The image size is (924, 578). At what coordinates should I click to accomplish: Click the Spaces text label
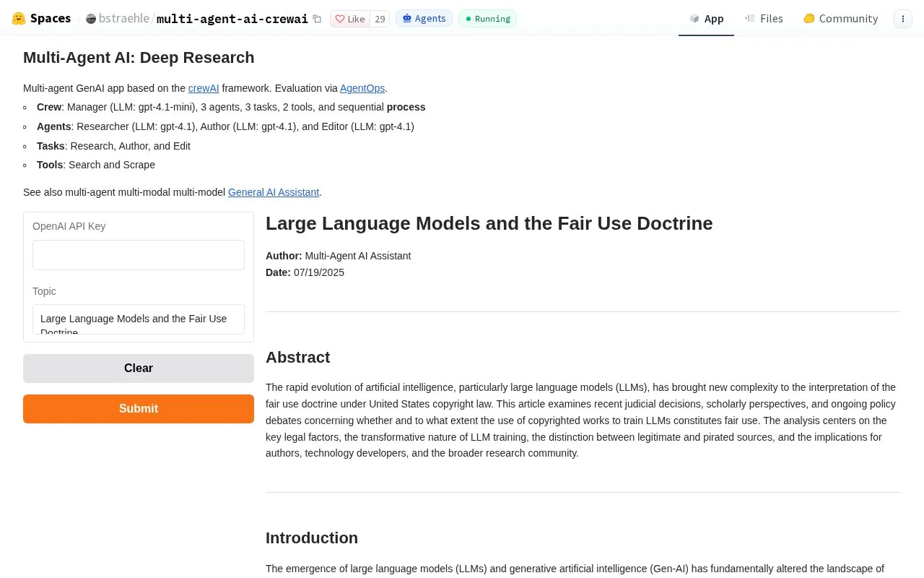point(51,18)
